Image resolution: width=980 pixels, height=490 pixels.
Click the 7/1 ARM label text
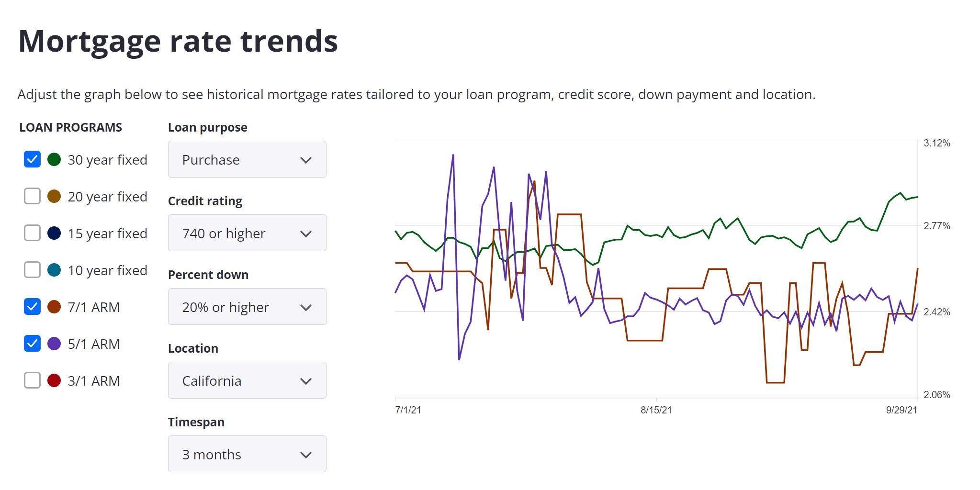(94, 307)
